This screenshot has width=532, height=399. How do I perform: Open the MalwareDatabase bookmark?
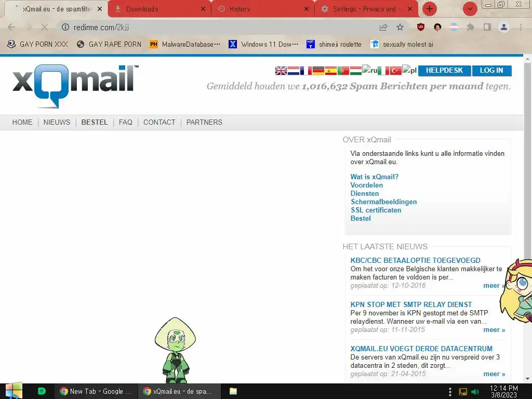[x=185, y=44]
